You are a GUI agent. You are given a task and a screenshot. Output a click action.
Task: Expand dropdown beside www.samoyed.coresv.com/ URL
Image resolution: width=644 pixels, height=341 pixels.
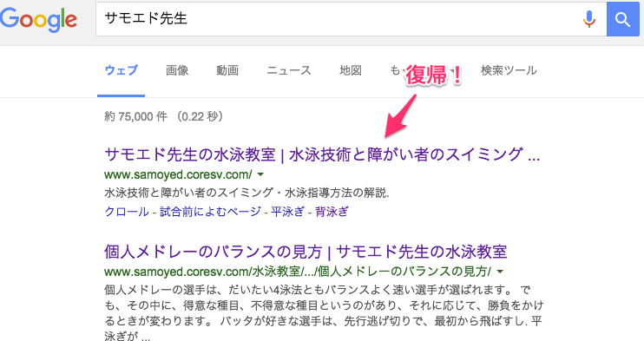click(x=260, y=174)
